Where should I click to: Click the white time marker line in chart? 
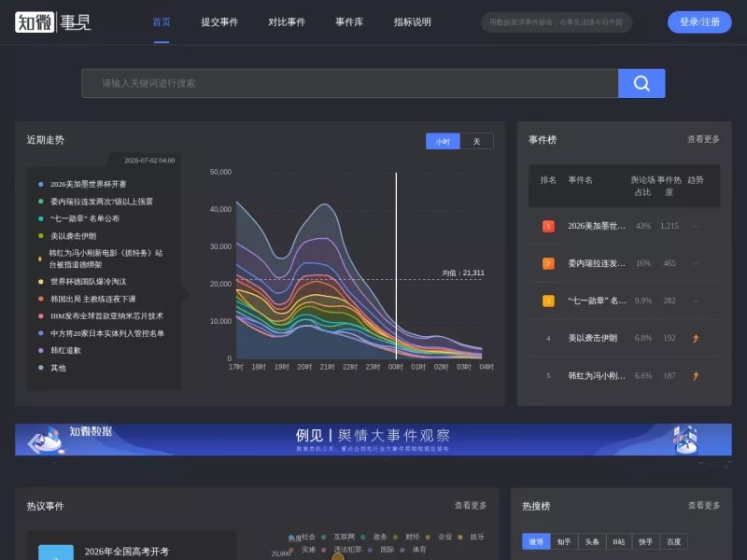tap(396, 266)
